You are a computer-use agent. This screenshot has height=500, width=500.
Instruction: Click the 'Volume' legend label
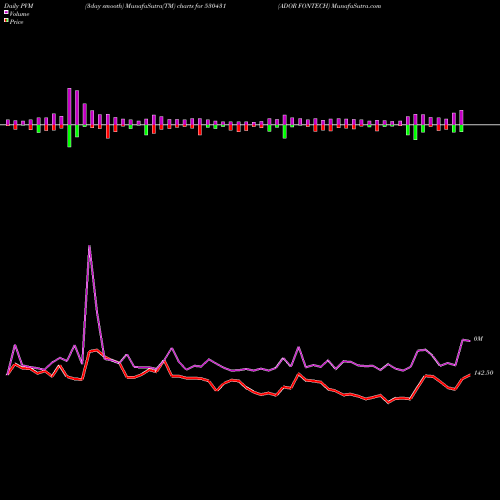tap(19, 14)
